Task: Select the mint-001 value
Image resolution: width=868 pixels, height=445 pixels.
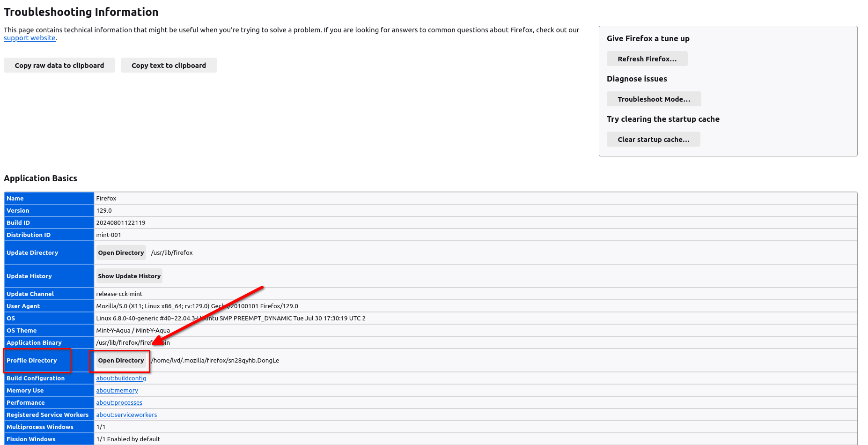Action: (x=109, y=235)
